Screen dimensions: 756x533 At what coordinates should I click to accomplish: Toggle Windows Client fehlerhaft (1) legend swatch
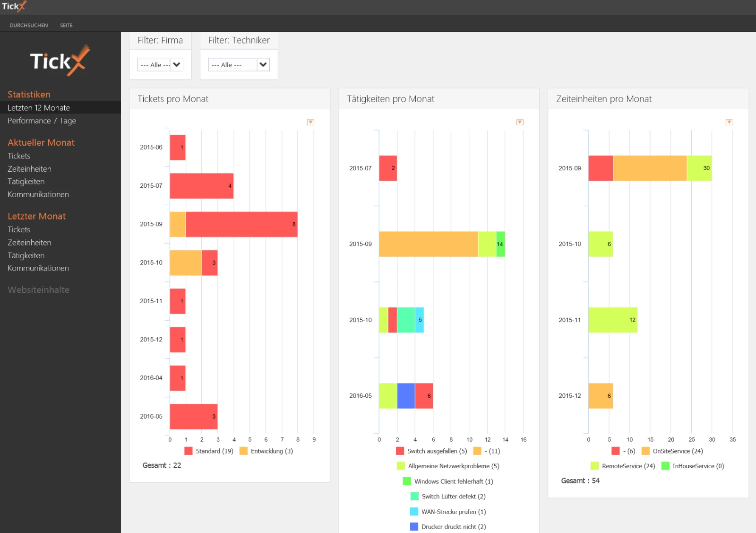[x=407, y=481]
